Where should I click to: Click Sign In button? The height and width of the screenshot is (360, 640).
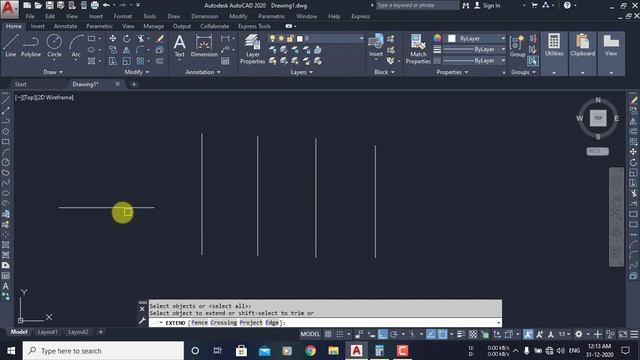487,5
